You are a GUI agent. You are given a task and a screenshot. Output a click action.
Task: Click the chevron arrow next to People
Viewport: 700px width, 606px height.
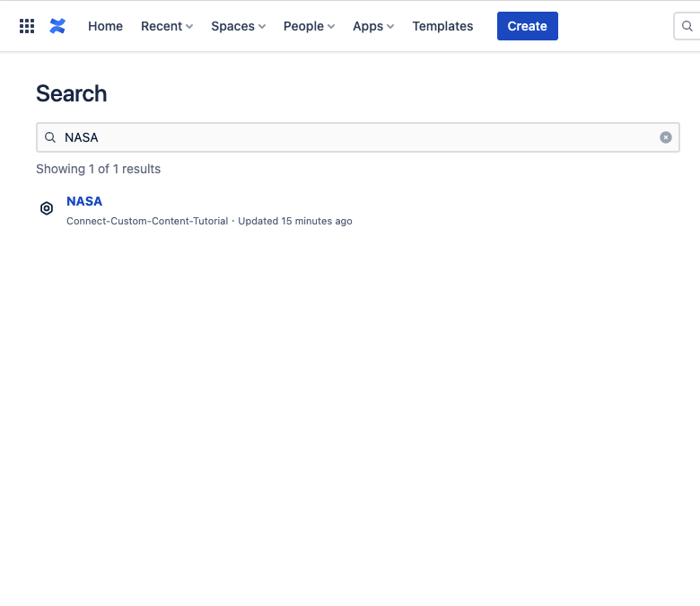click(x=331, y=27)
